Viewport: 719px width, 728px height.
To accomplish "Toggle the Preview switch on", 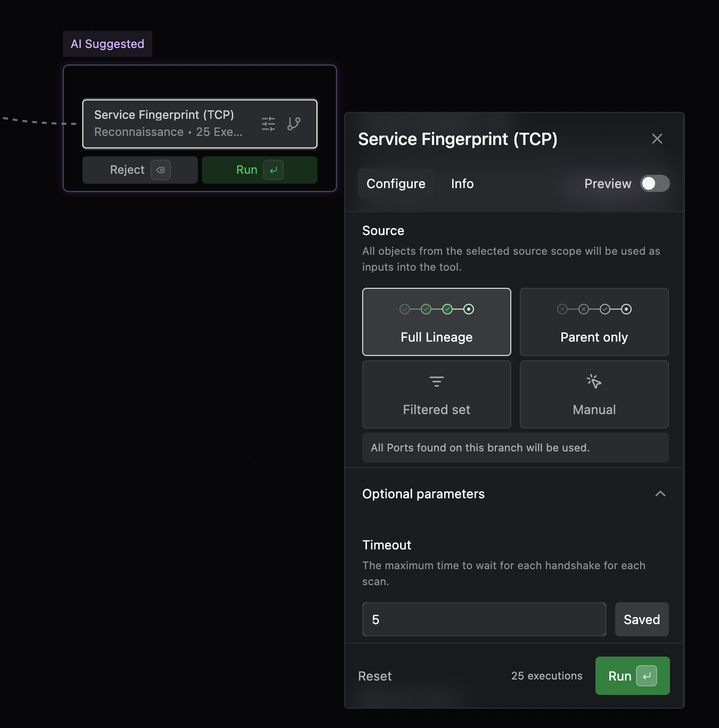I will click(655, 183).
